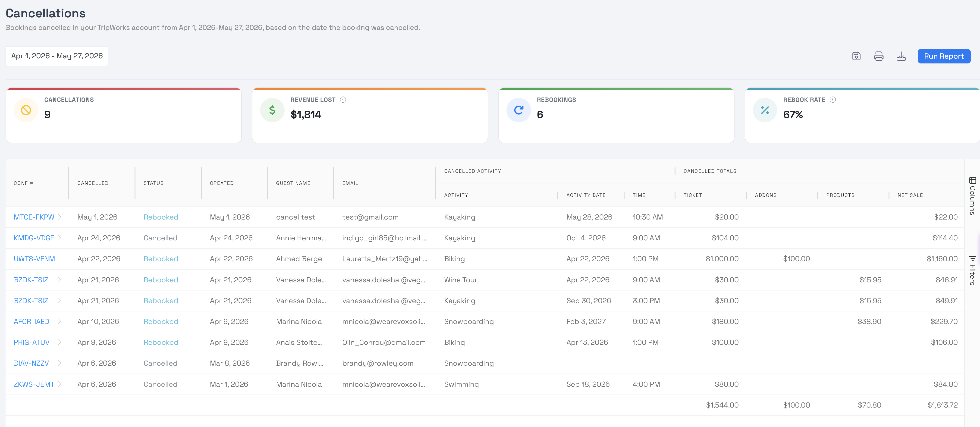Click the Rebook Rate percent icon
The height and width of the screenshot is (427, 980).
tap(765, 110)
